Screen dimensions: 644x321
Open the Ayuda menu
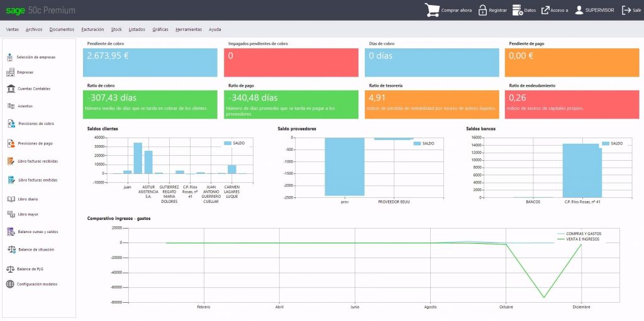pos(215,30)
